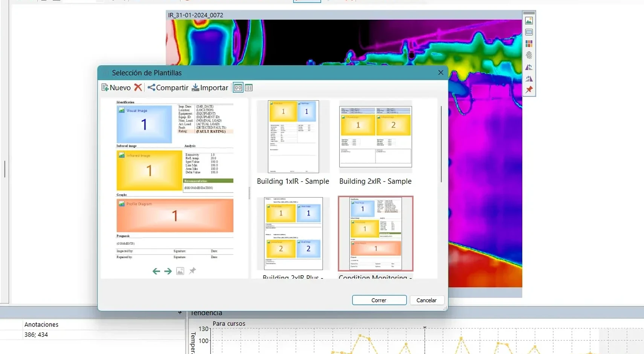Delete template with the red X icon
644x354 pixels.
[x=138, y=87]
